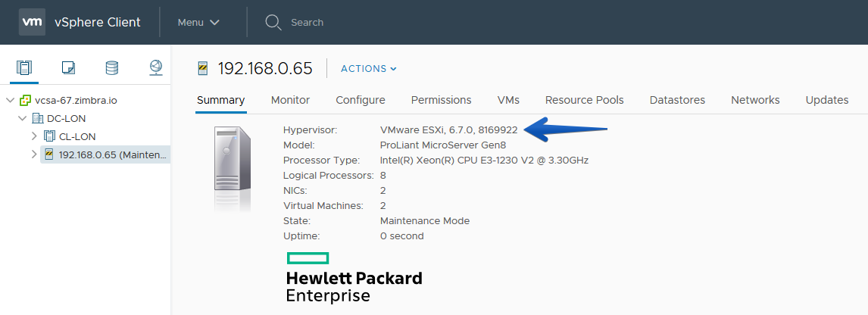Click the 192.168.0.65 page title
The height and width of the screenshot is (315, 868).
(x=265, y=69)
